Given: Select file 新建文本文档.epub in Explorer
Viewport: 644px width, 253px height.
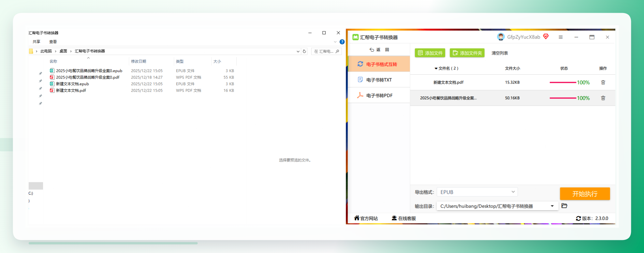Looking at the screenshot, I should tap(72, 84).
